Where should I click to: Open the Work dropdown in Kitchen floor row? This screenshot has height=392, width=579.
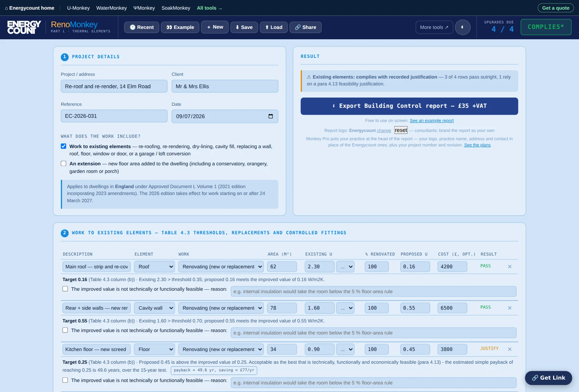tap(221, 349)
